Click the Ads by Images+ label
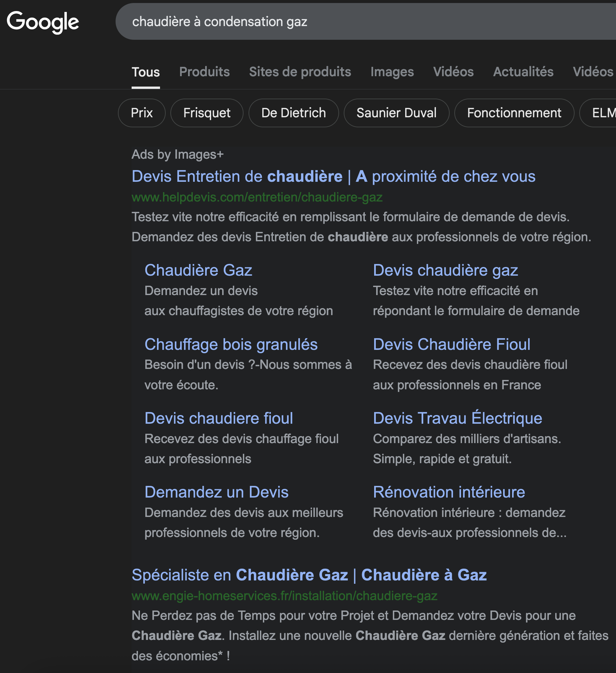Screen dimensions: 616x673 point(177,154)
